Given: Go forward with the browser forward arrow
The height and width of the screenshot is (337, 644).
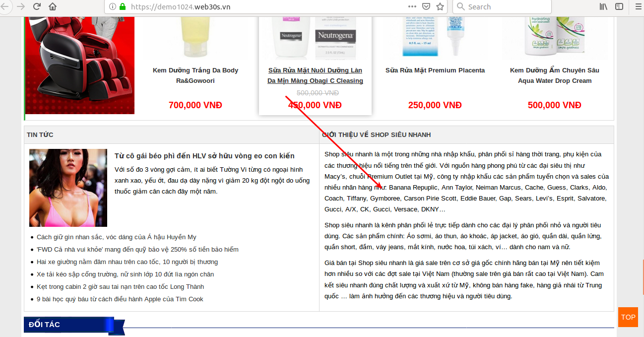Looking at the screenshot, I should pos(21,6).
